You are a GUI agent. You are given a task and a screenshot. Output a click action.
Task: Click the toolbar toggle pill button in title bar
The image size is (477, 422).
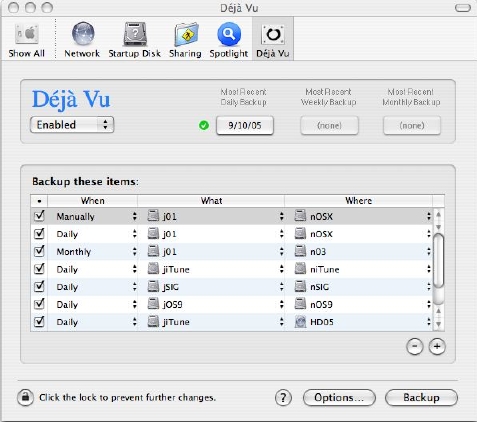(x=463, y=8)
